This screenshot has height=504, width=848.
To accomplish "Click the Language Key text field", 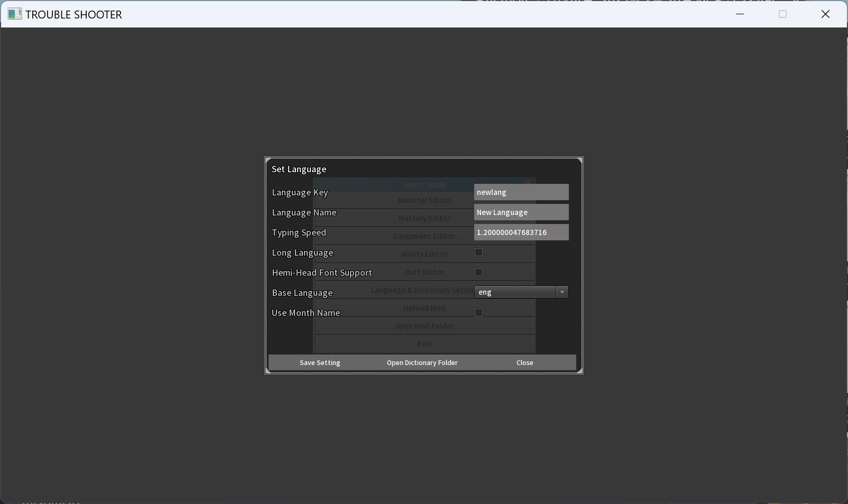I will pyautogui.click(x=521, y=192).
